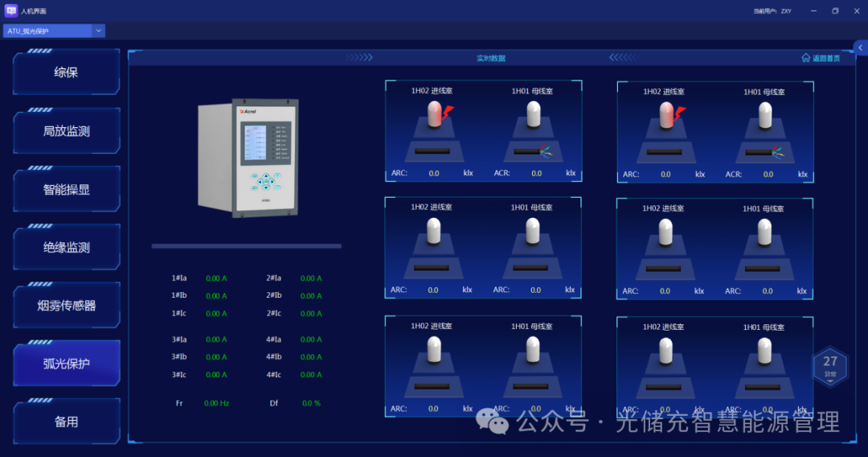The image size is (868, 457).
Task: Select the 绝缘监测 menu item
Action: 66,248
